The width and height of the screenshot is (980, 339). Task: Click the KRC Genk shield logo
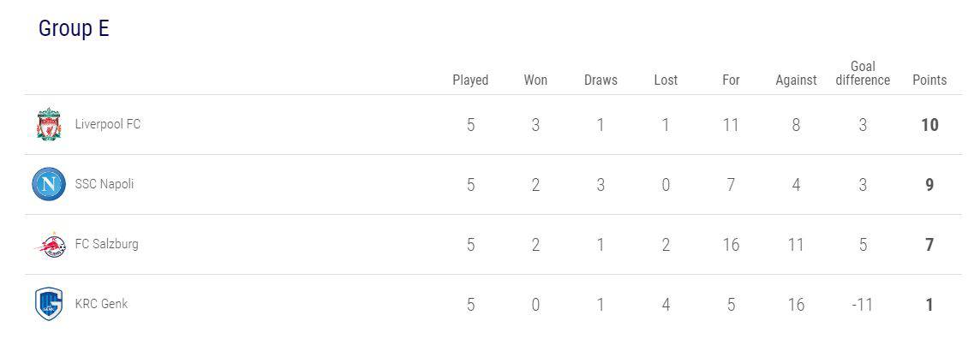[49, 304]
